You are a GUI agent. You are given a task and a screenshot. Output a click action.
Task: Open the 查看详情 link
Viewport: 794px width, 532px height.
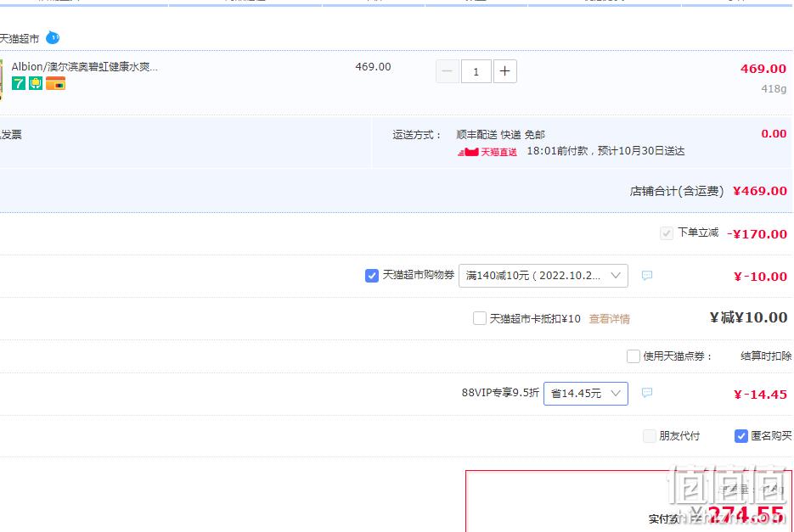point(609,319)
